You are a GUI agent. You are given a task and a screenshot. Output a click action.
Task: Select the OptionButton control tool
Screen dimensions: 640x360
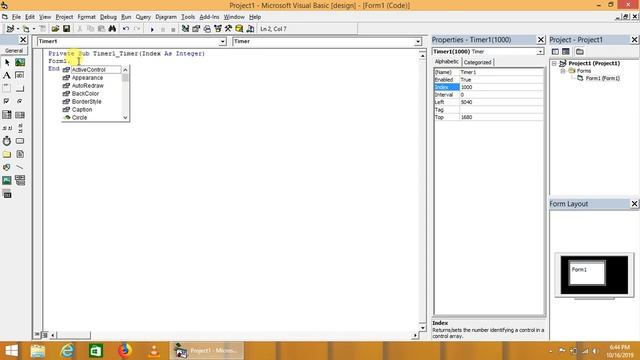(x=20, y=101)
